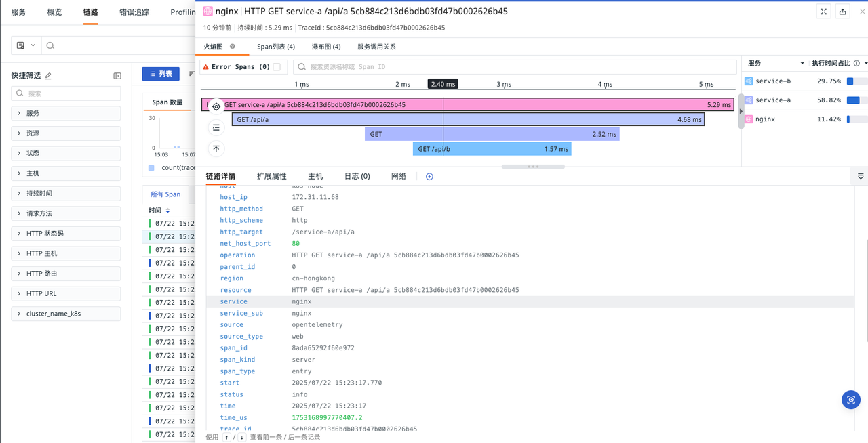This screenshot has height=443, width=868.
Task: Open the 主机 detail tab
Action: click(x=315, y=176)
